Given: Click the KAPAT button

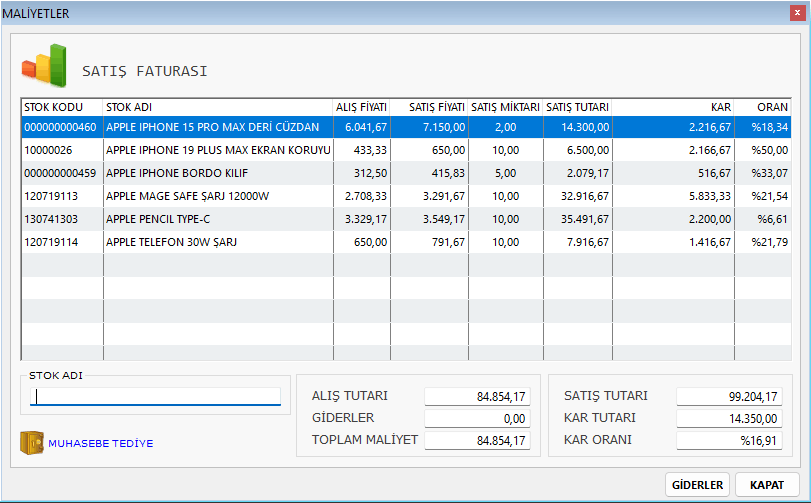Looking at the screenshot, I should click(x=767, y=485).
